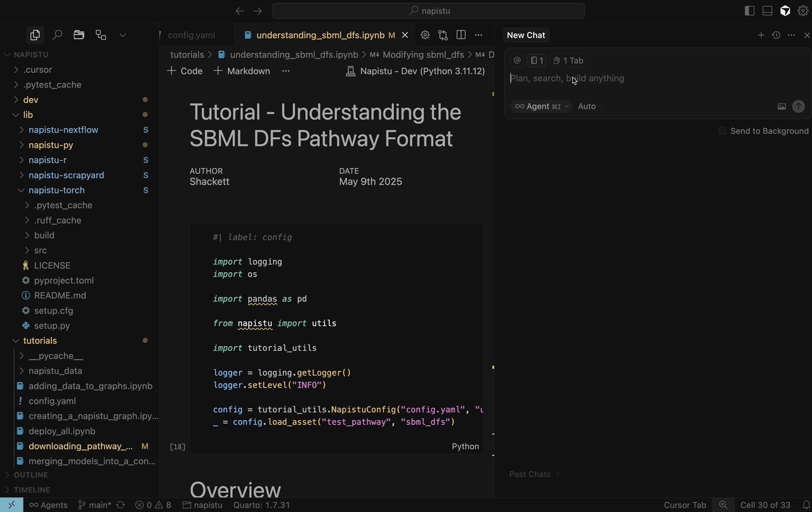
Task: Click the napistu command search box
Action: point(428,11)
